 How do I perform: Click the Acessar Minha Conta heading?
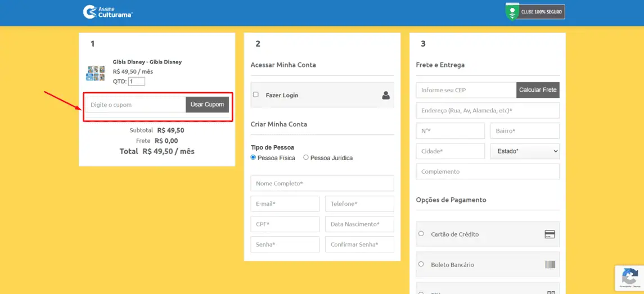click(283, 65)
